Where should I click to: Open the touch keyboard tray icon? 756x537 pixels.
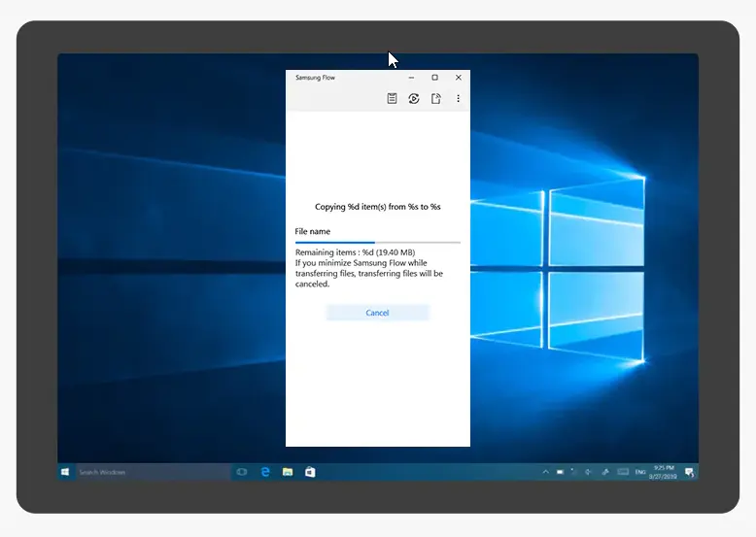pyautogui.click(x=623, y=472)
